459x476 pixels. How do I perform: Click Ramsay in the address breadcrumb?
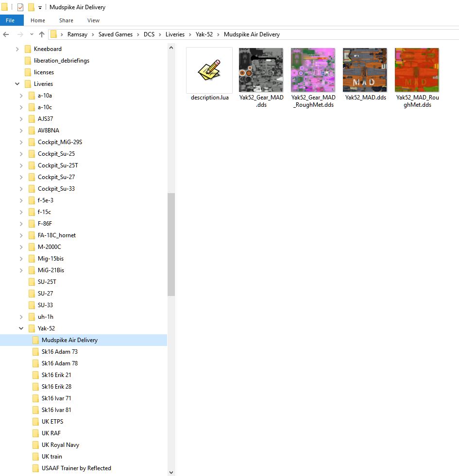(77, 34)
